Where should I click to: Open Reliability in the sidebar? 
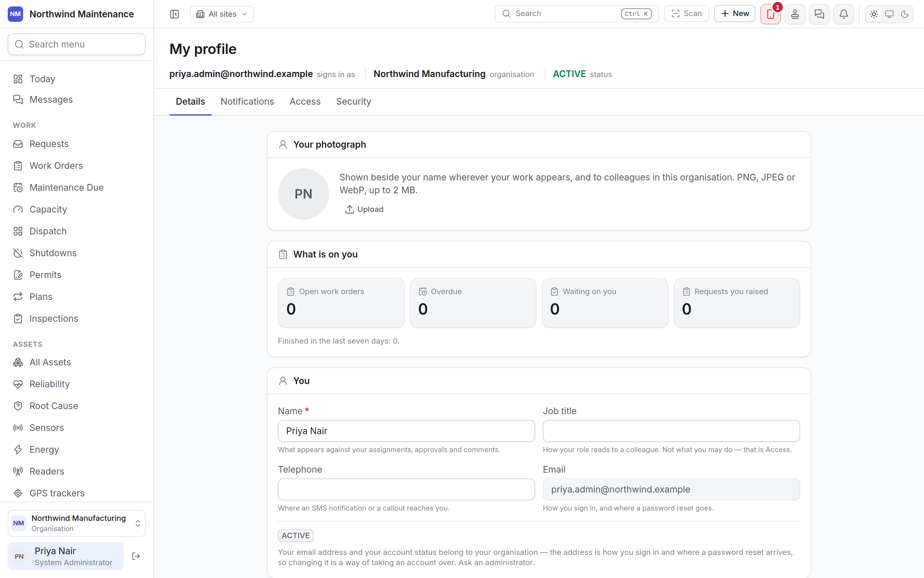(77, 384)
